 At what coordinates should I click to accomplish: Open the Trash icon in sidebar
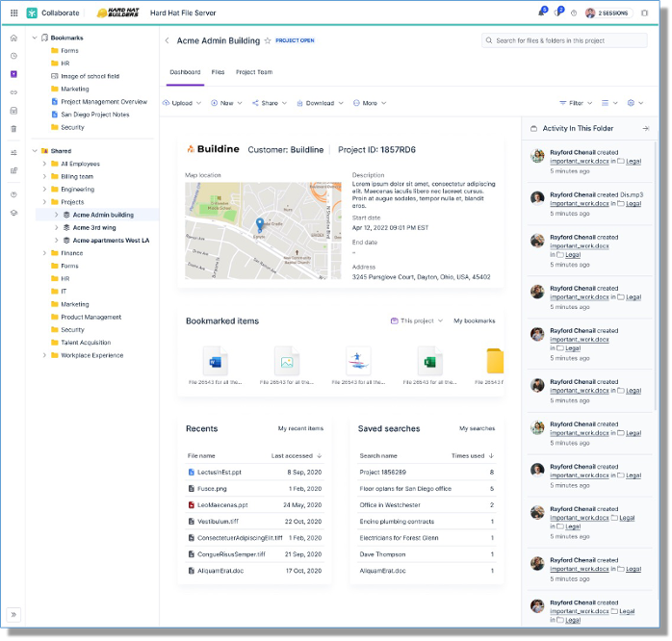13,128
